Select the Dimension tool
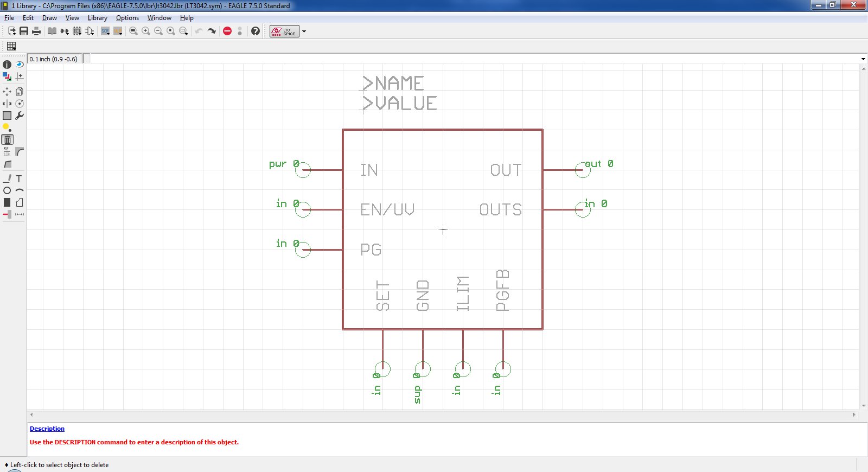The width and height of the screenshot is (868, 472). tap(20, 214)
